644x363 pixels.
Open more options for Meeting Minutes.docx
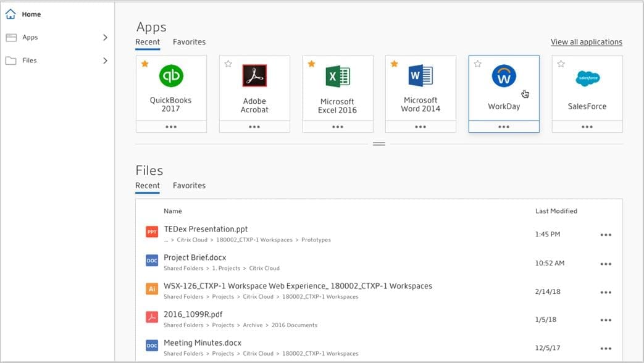(x=606, y=348)
